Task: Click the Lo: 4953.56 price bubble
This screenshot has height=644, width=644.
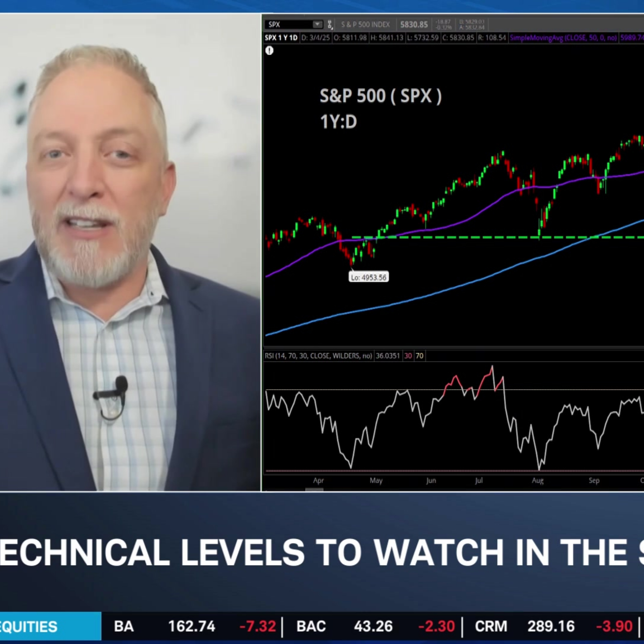Action: click(369, 277)
